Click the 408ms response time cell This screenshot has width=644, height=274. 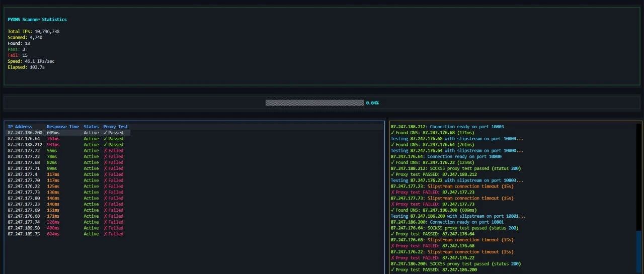pos(53,228)
